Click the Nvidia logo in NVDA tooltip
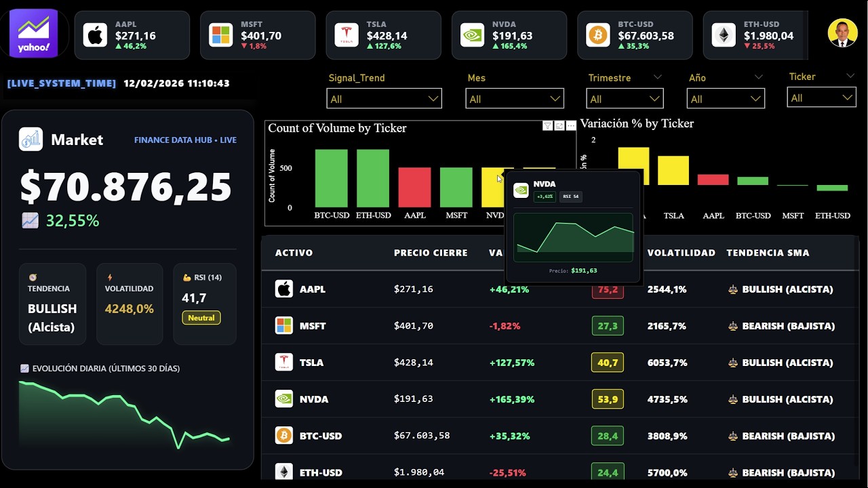The height and width of the screenshot is (488, 868). pyautogui.click(x=521, y=190)
